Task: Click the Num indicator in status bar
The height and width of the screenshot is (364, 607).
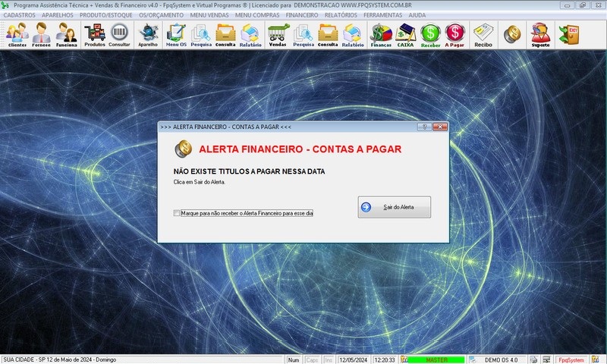Action: (x=294, y=359)
